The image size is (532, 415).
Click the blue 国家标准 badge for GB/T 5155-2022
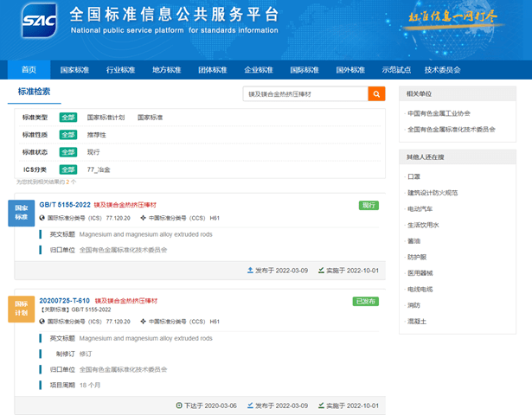tap(22, 213)
